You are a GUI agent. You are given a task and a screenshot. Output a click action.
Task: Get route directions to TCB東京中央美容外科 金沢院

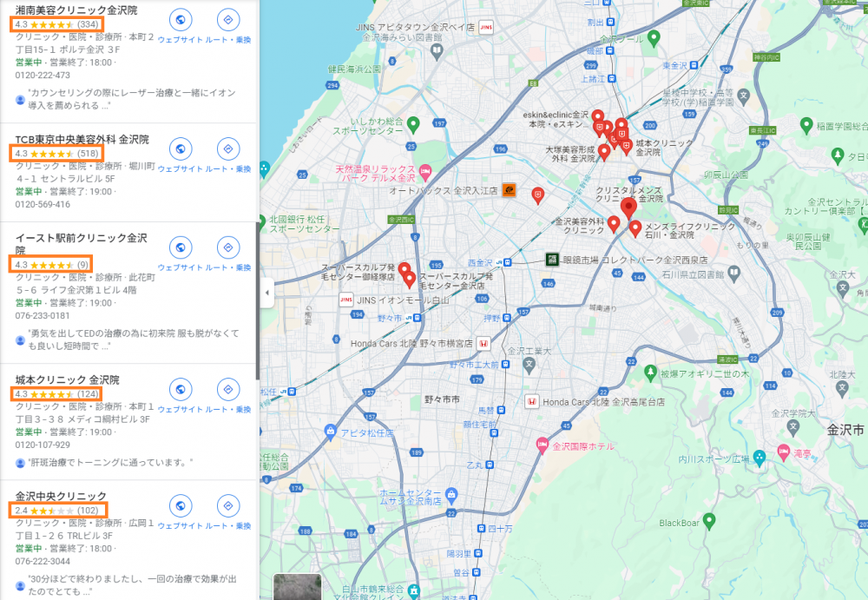pos(228,149)
